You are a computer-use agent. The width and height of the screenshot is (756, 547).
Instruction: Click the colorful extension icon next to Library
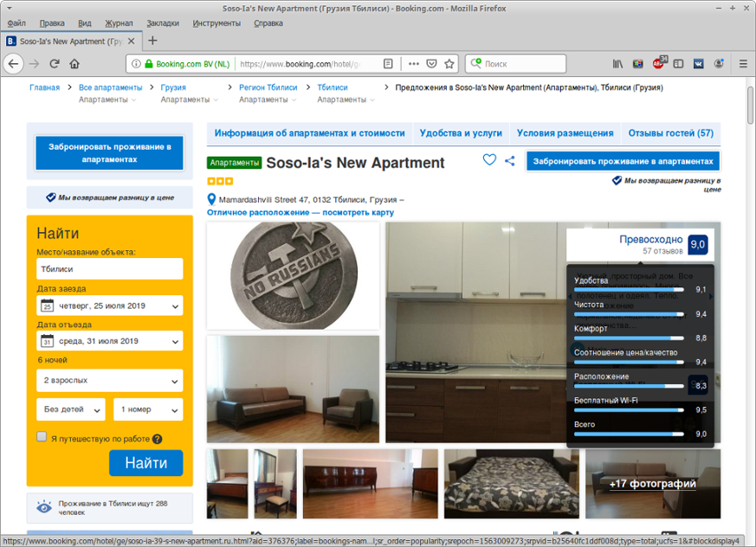[x=638, y=64]
